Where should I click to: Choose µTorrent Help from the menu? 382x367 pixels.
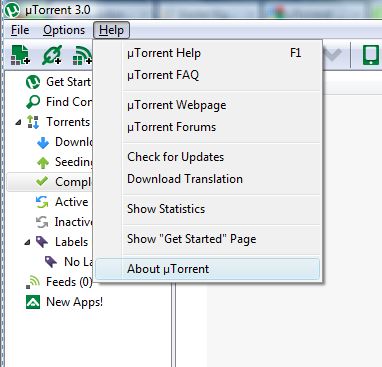[207, 53]
